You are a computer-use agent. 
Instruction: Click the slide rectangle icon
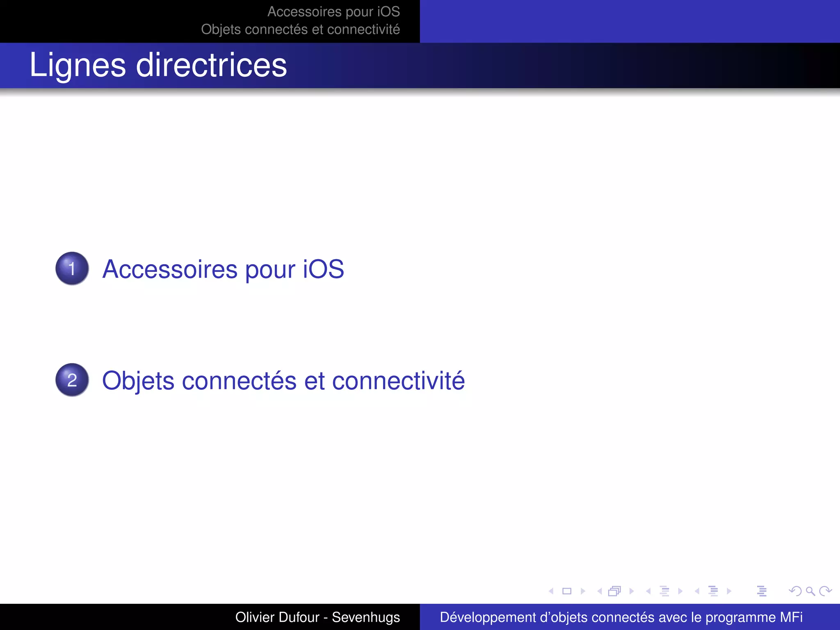(x=567, y=591)
